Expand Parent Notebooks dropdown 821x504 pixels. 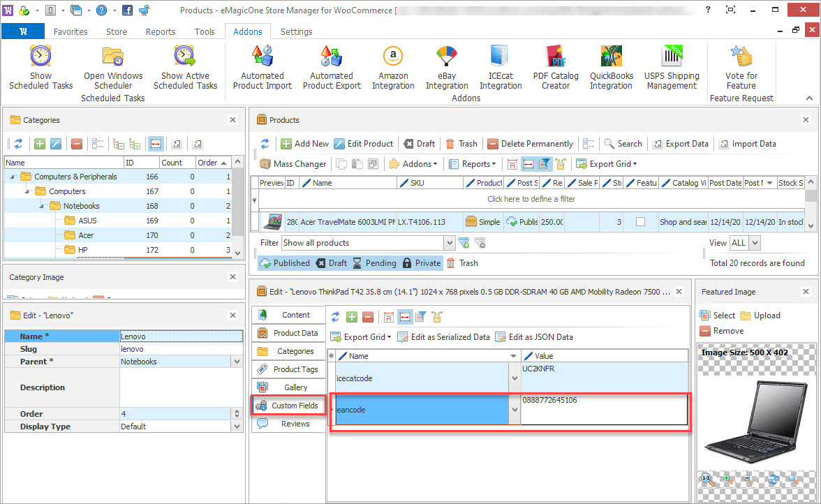click(237, 362)
